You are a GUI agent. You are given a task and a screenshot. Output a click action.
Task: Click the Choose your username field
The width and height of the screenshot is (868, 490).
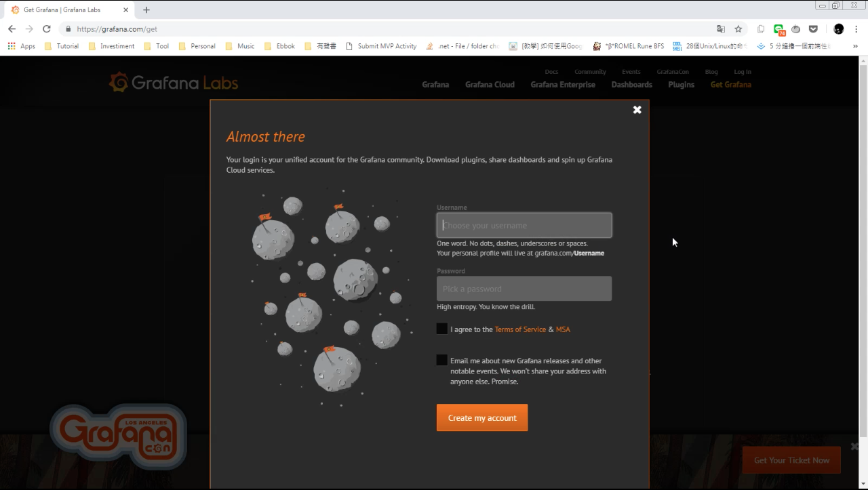(x=524, y=225)
